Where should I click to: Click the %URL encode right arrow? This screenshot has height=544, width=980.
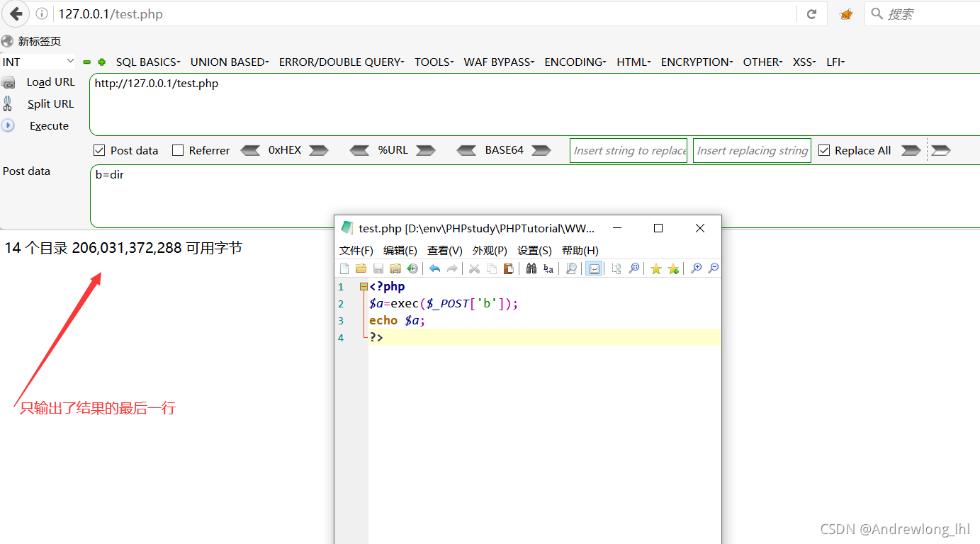point(425,150)
